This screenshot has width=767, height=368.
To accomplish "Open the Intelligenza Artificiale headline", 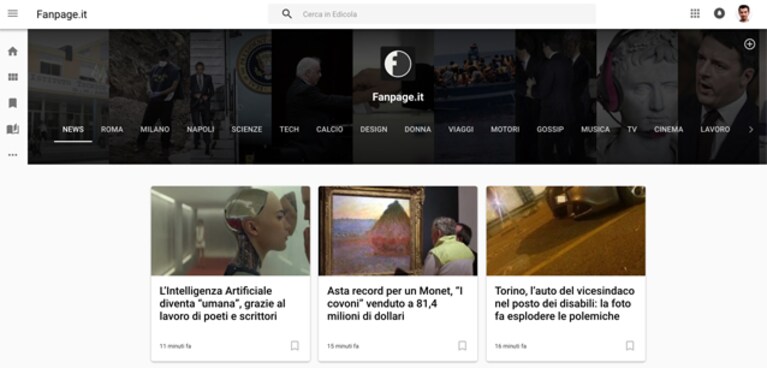I will (x=223, y=304).
